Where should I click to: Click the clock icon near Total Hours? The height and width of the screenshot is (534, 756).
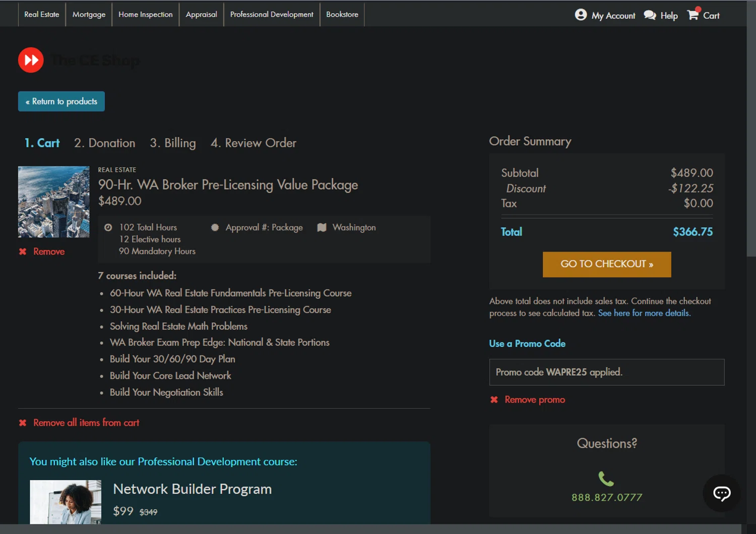click(108, 227)
